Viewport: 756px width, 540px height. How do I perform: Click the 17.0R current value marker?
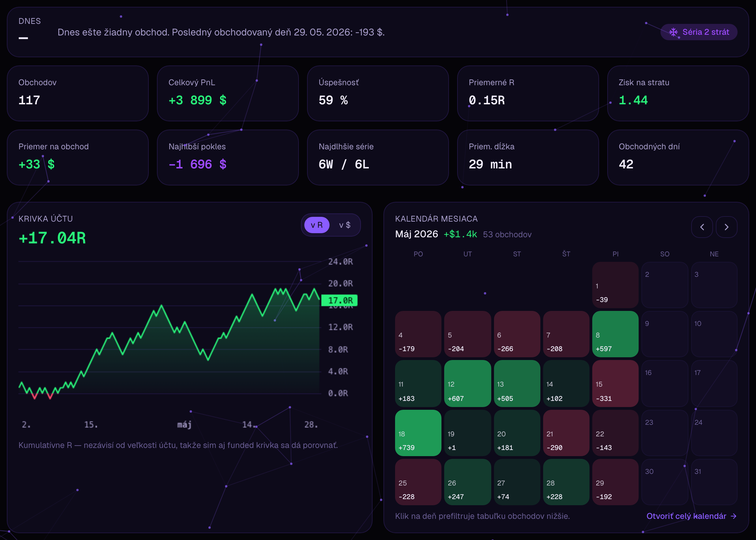339,300
